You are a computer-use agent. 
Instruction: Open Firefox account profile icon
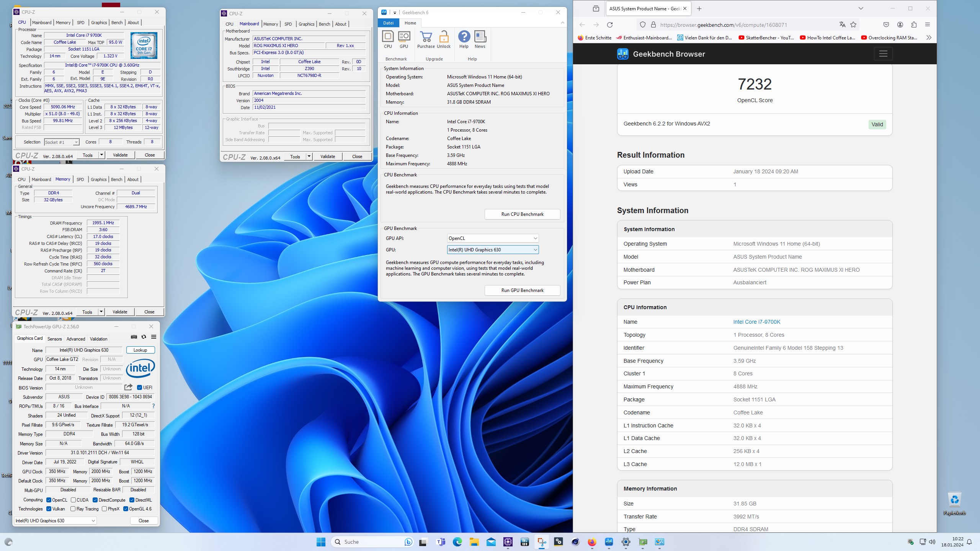pos(900,25)
